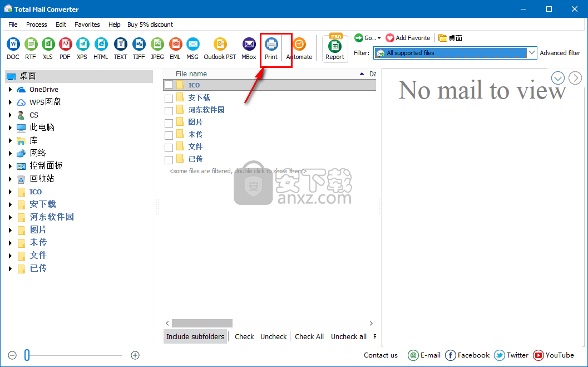Viewport: 588px width, 367px height.
Task: Click the Uncheck button
Action: (274, 336)
